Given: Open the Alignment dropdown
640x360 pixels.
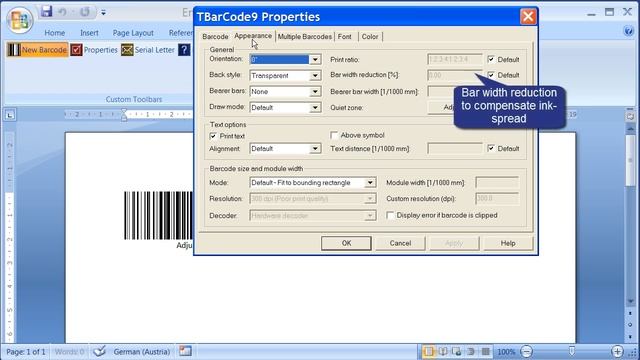Looking at the screenshot, I should (x=315, y=149).
